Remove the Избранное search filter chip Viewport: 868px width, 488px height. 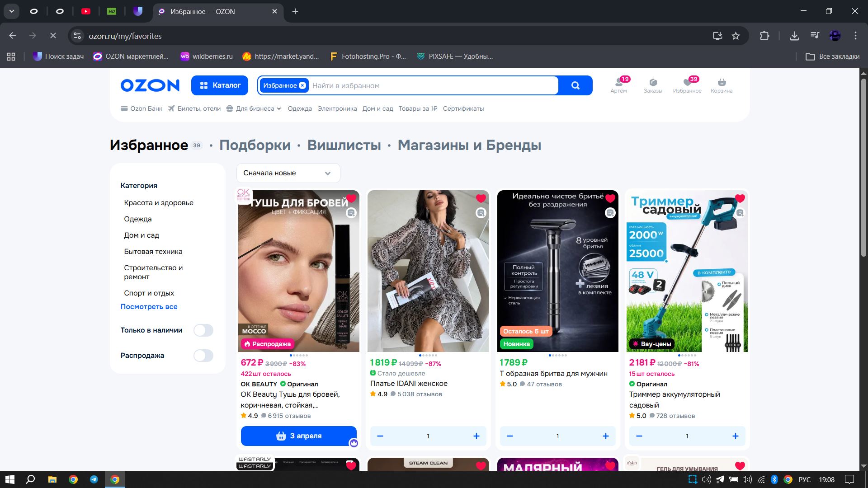pos(302,85)
